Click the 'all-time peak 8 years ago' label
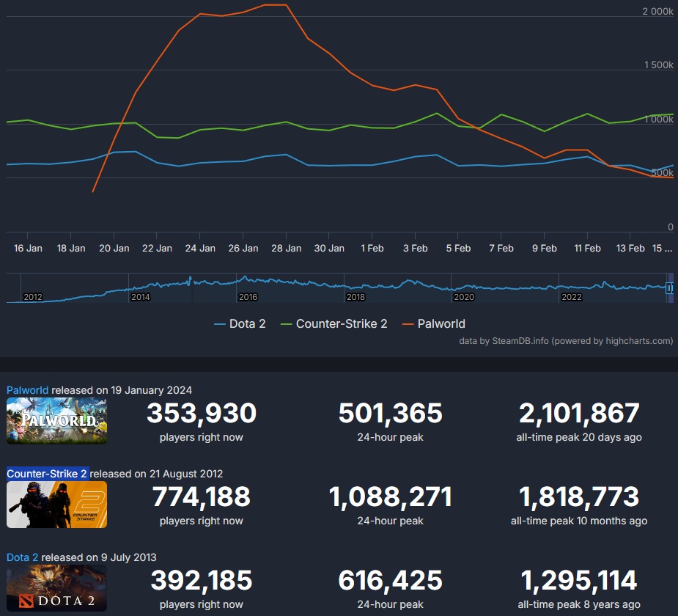Viewport: 678px width, 616px height. [x=579, y=604]
